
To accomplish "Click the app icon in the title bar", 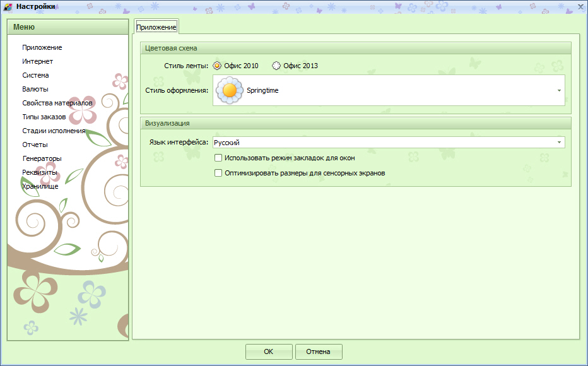I will click(x=8, y=7).
